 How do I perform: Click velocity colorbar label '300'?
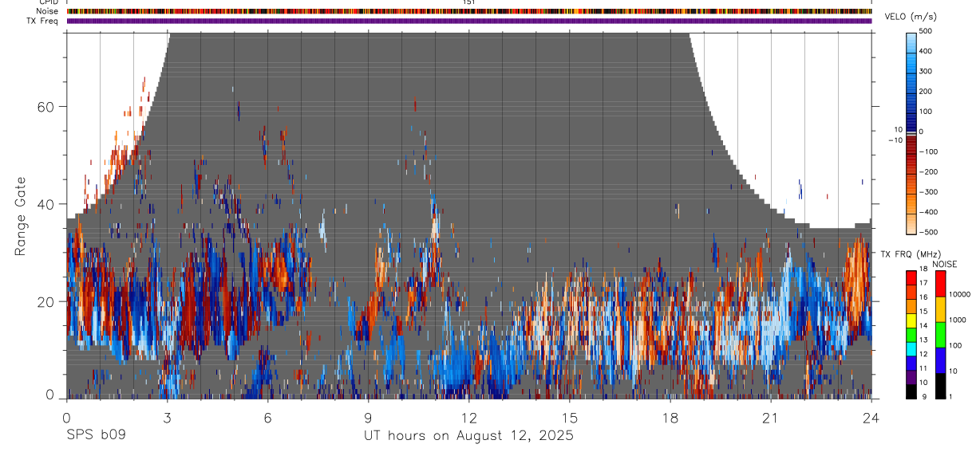click(927, 71)
